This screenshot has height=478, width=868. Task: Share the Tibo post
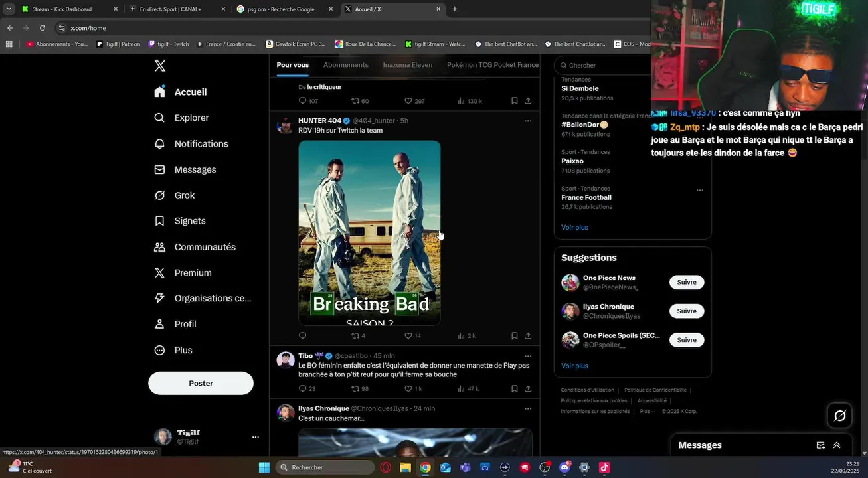pos(528,388)
